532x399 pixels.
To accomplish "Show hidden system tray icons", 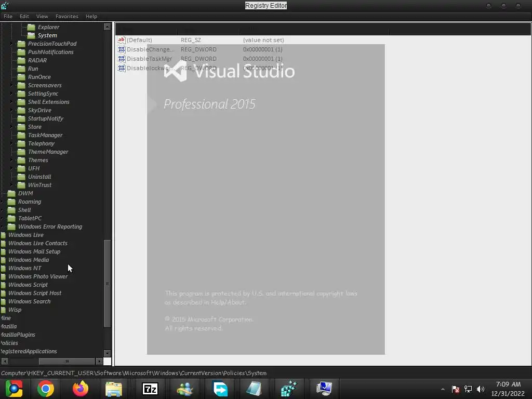I will pos(443,389).
